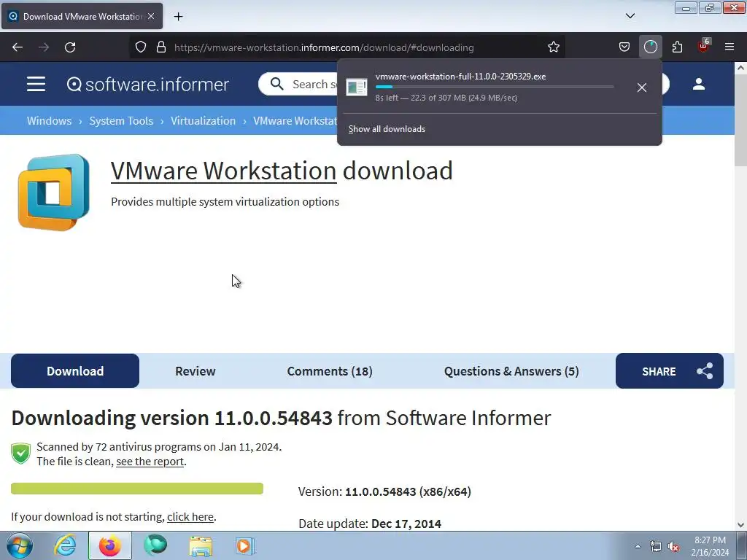Image resolution: width=747 pixels, height=560 pixels.
Task: Click the vmware-workstation-full exe download entry name
Action: click(x=461, y=76)
